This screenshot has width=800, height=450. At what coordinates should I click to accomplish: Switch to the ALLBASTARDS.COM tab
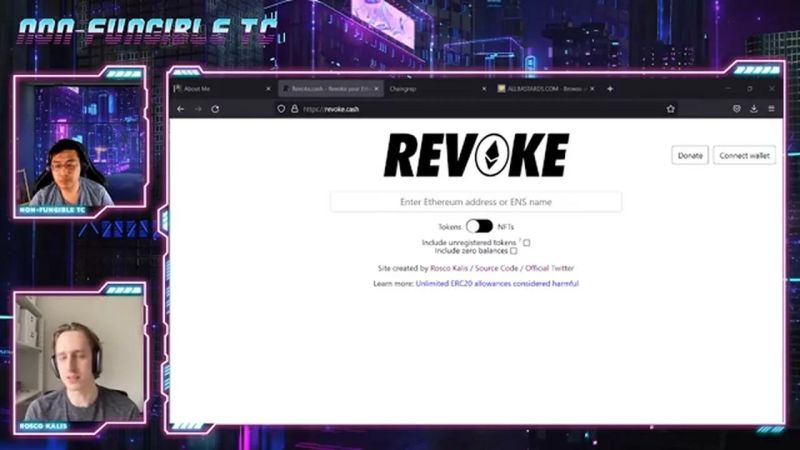[x=546, y=89]
